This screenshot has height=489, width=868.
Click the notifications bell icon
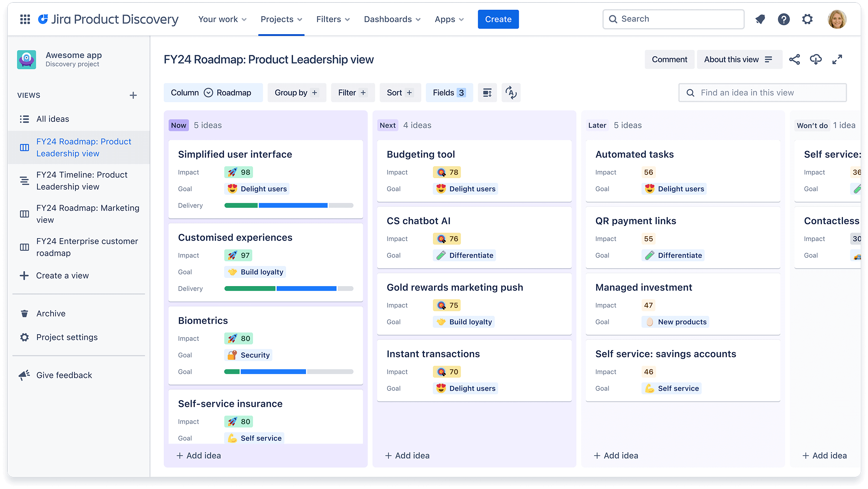pos(761,19)
